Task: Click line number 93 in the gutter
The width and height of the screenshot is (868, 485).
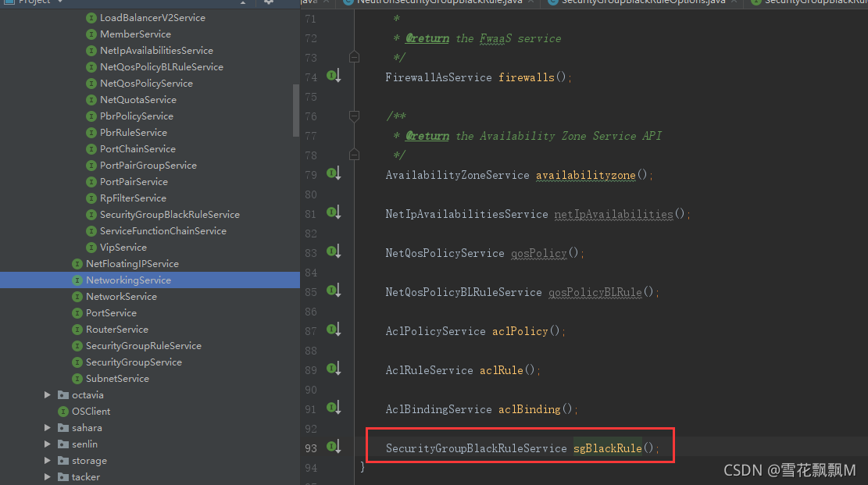Action: (x=311, y=448)
